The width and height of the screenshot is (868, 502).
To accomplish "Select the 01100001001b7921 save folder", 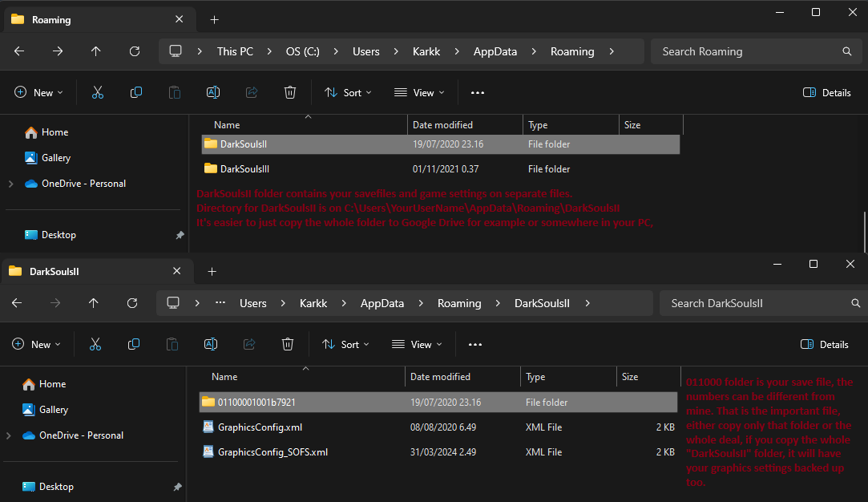I will (256, 402).
